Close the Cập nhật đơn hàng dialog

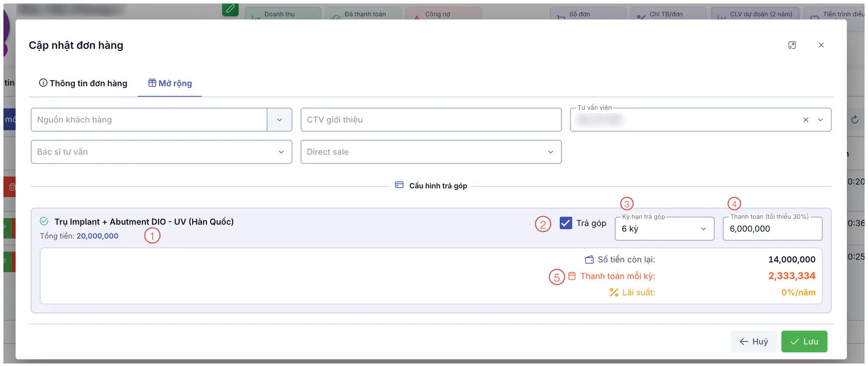821,45
